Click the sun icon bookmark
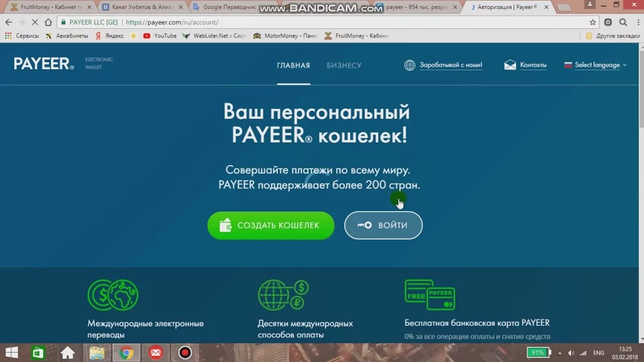 tap(133, 36)
